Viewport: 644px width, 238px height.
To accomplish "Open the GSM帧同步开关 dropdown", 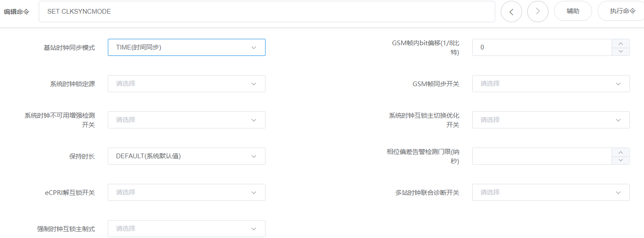I will coord(551,84).
